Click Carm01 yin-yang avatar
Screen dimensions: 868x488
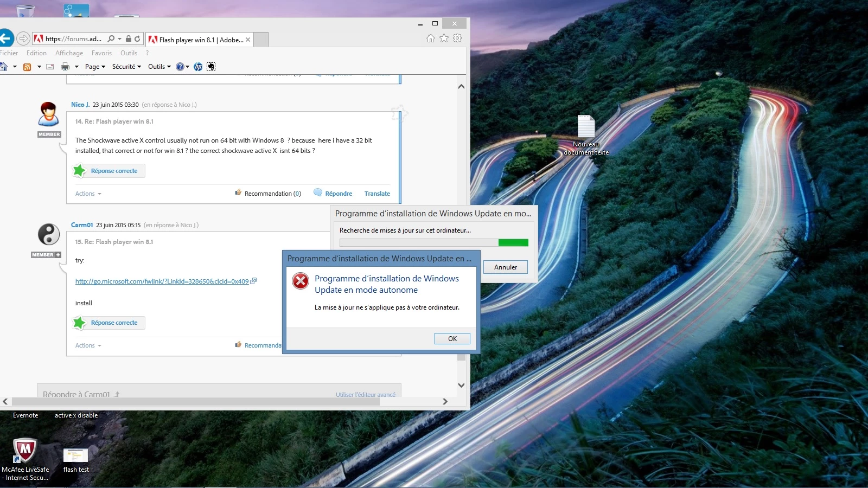click(49, 234)
